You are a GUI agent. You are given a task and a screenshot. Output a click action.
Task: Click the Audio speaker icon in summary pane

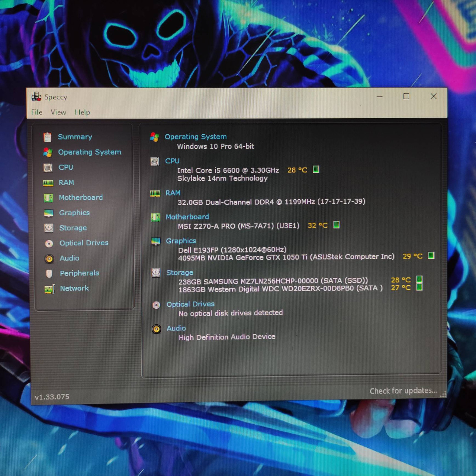[157, 329]
